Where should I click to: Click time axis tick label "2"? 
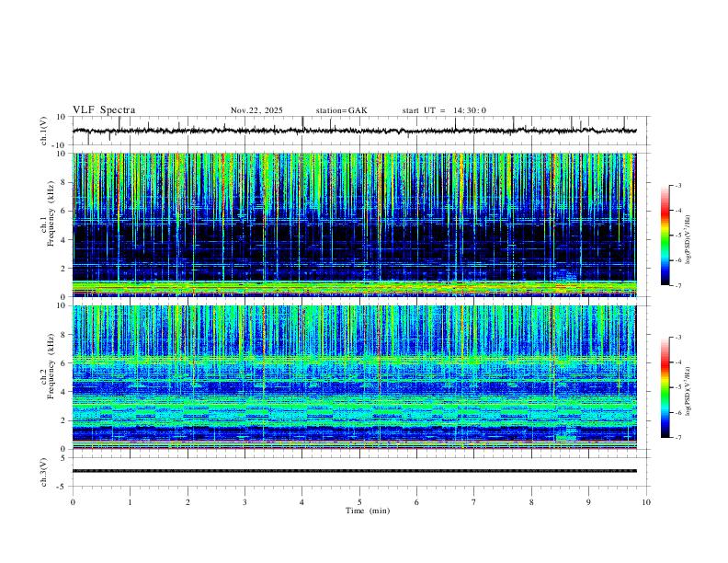coord(188,502)
